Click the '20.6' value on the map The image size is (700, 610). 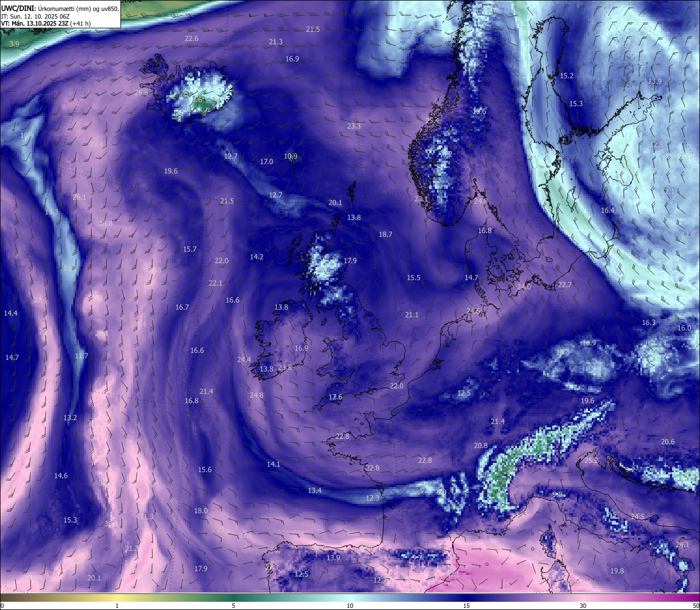click(x=668, y=441)
